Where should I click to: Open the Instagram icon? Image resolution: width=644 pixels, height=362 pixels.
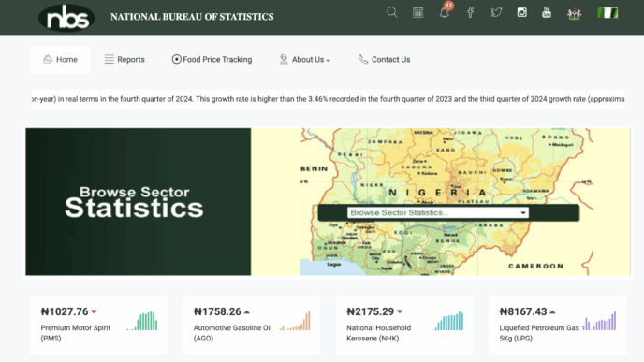pyautogui.click(x=521, y=12)
